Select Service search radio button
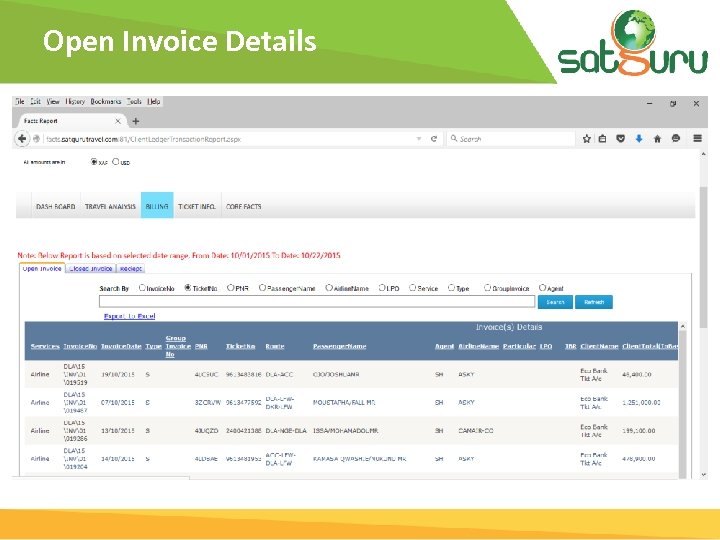The image size is (720, 540). (412, 288)
